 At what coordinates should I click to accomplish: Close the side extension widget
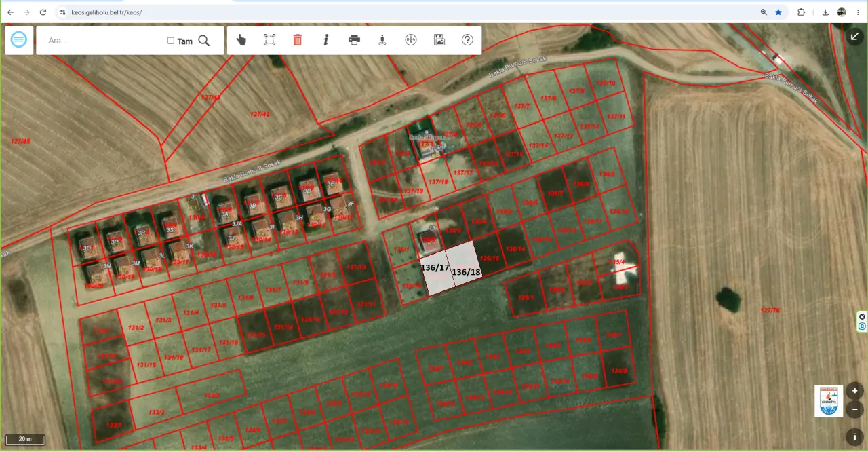pyautogui.click(x=862, y=317)
